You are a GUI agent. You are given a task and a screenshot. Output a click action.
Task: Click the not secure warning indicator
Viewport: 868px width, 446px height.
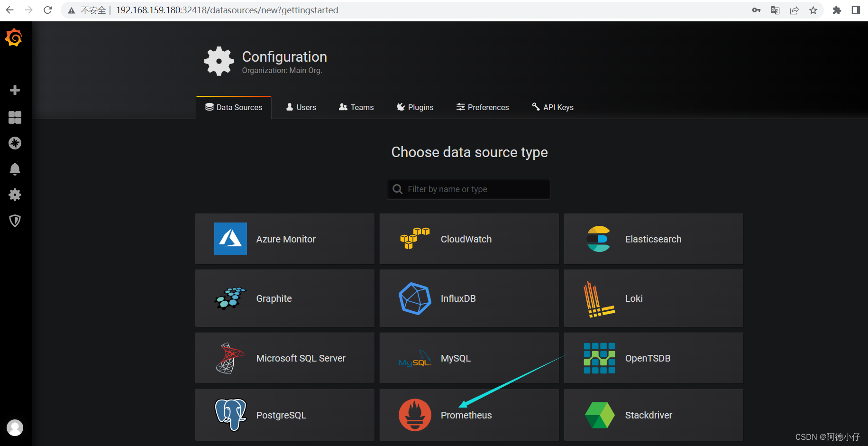88,10
